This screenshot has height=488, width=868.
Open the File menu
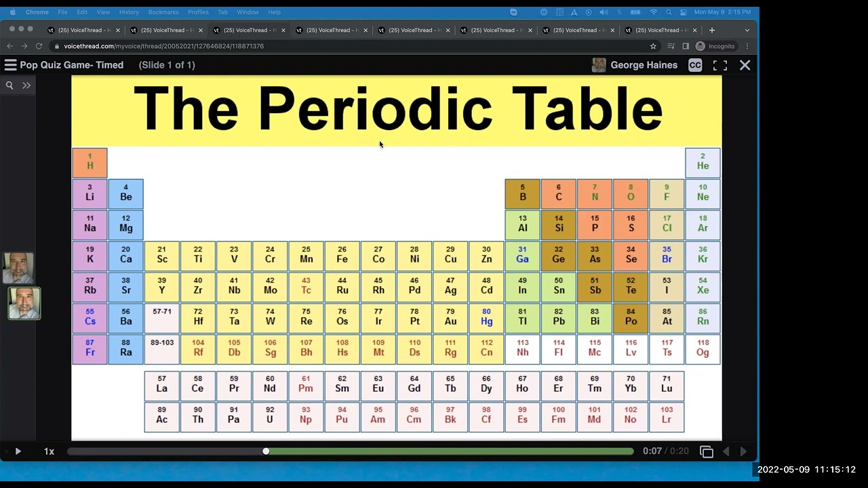(62, 12)
